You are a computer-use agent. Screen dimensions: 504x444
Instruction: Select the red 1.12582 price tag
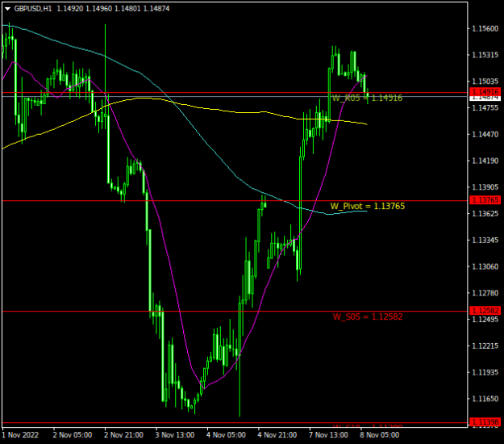pos(485,311)
